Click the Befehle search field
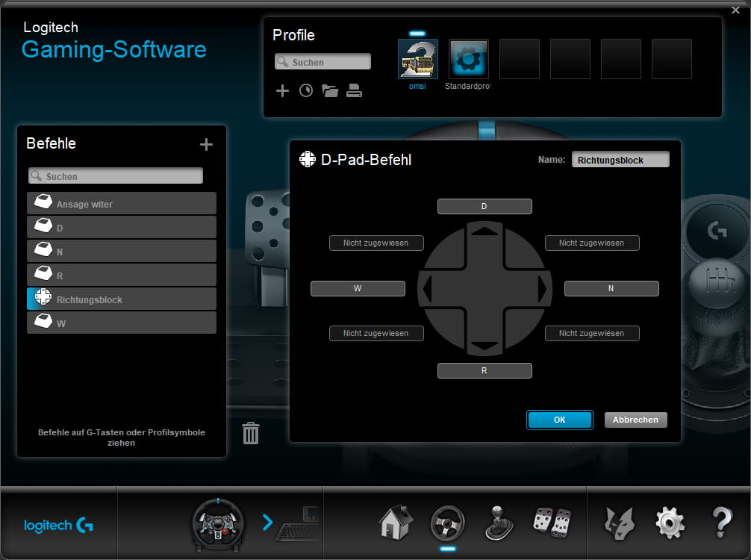751x560 pixels. pyautogui.click(x=116, y=176)
